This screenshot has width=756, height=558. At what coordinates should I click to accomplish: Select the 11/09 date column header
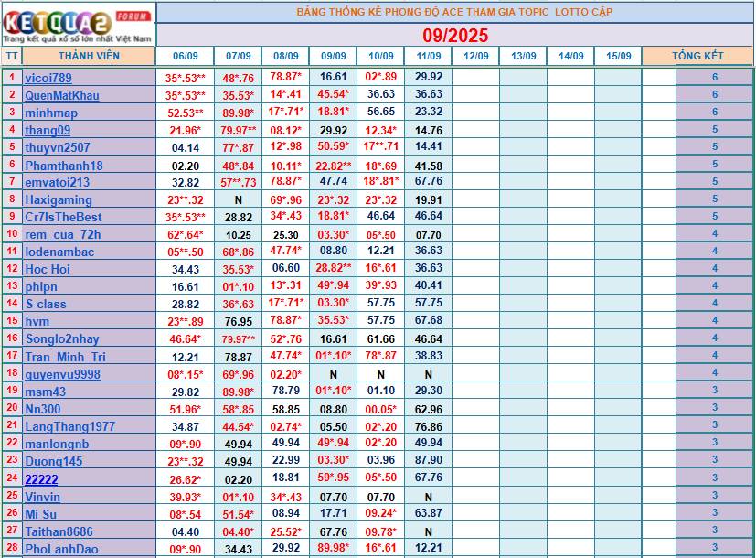(429, 56)
